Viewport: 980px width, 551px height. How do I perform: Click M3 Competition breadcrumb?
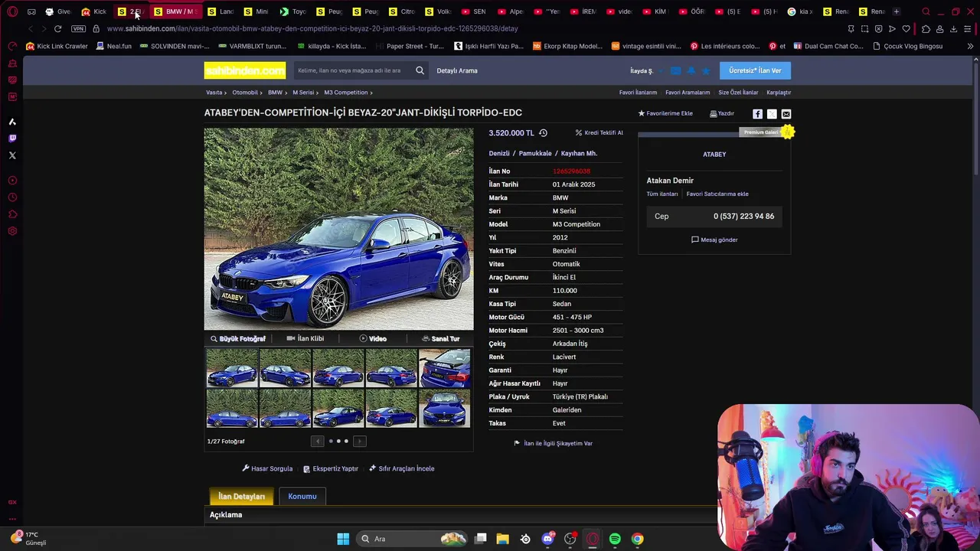(346, 93)
